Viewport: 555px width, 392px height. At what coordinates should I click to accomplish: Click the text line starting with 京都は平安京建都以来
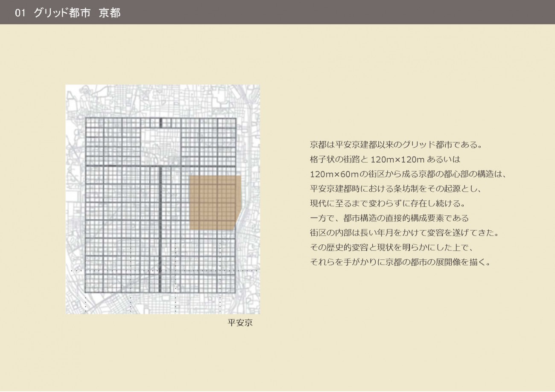[396, 144]
